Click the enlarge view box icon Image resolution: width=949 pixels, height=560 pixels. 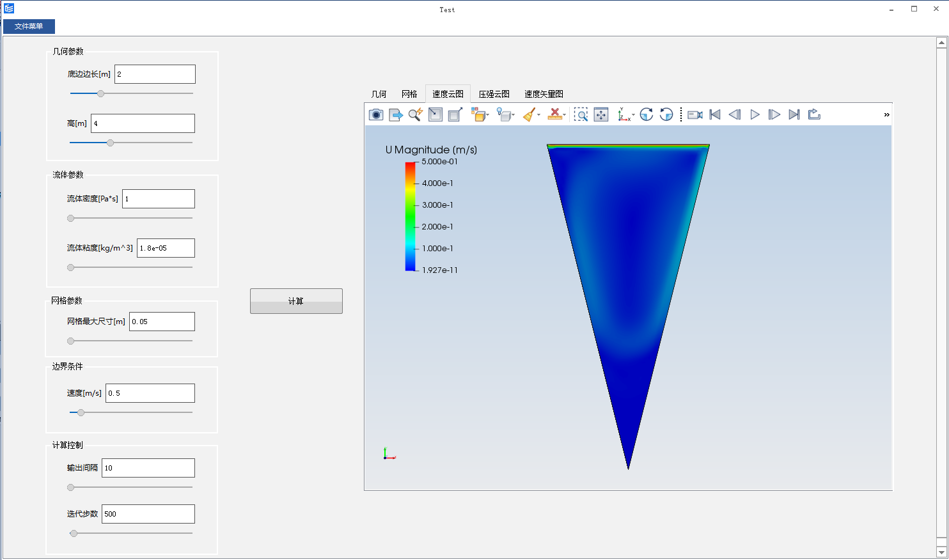(455, 114)
